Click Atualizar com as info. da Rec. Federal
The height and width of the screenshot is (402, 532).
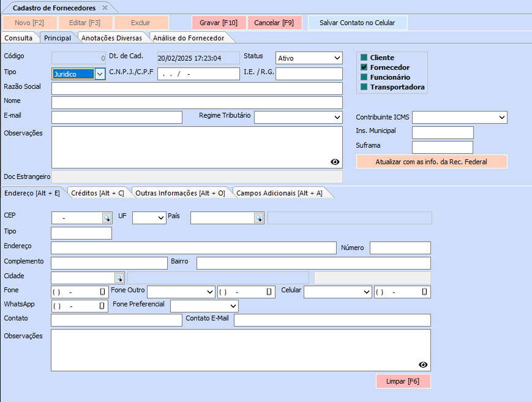point(431,162)
